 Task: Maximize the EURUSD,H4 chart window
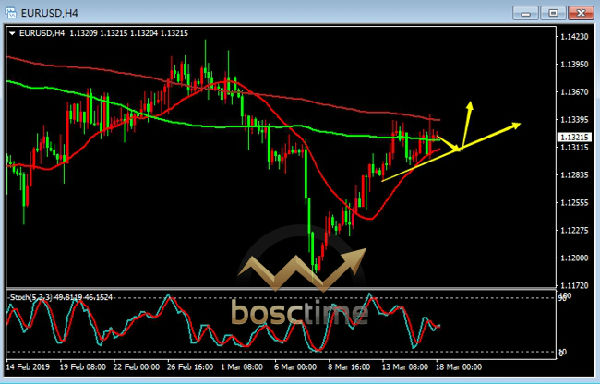click(x=553, y=13)
